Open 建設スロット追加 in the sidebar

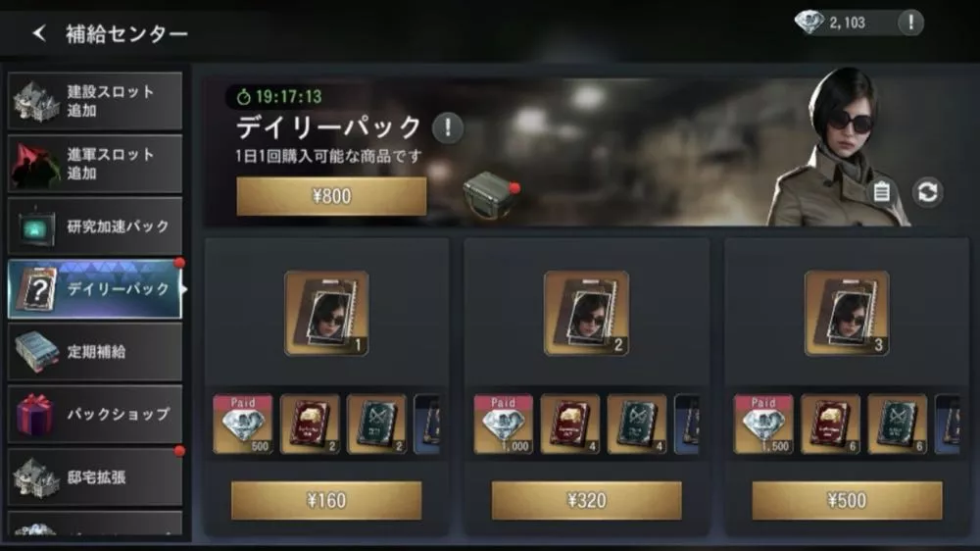point(95,101)
